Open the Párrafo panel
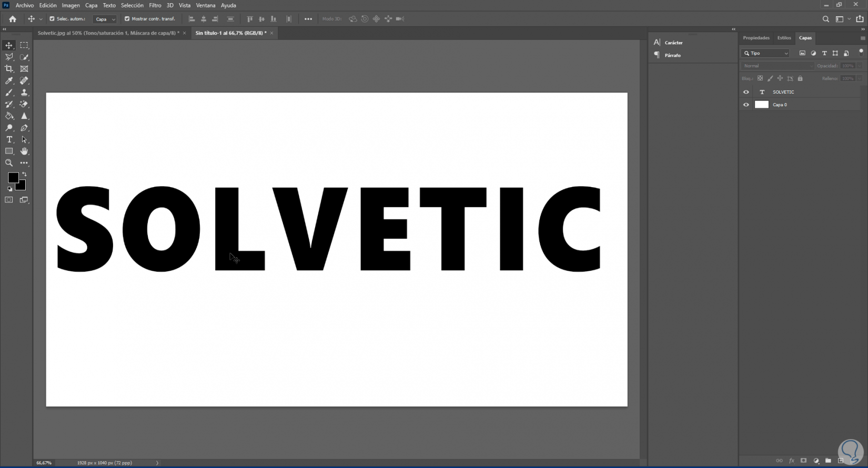Image resolution: width=868 pixels, height=468 pixels. (x=673, y=55)
